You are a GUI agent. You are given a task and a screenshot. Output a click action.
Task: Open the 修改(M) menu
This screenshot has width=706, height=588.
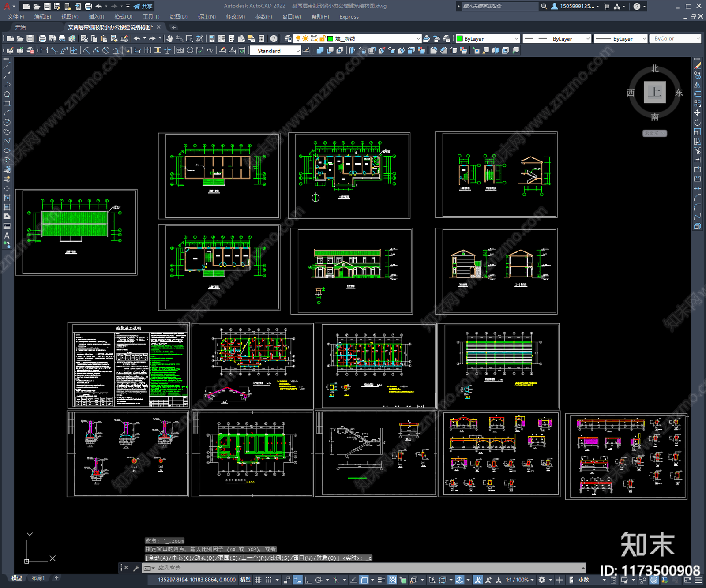tap(236, 17)
